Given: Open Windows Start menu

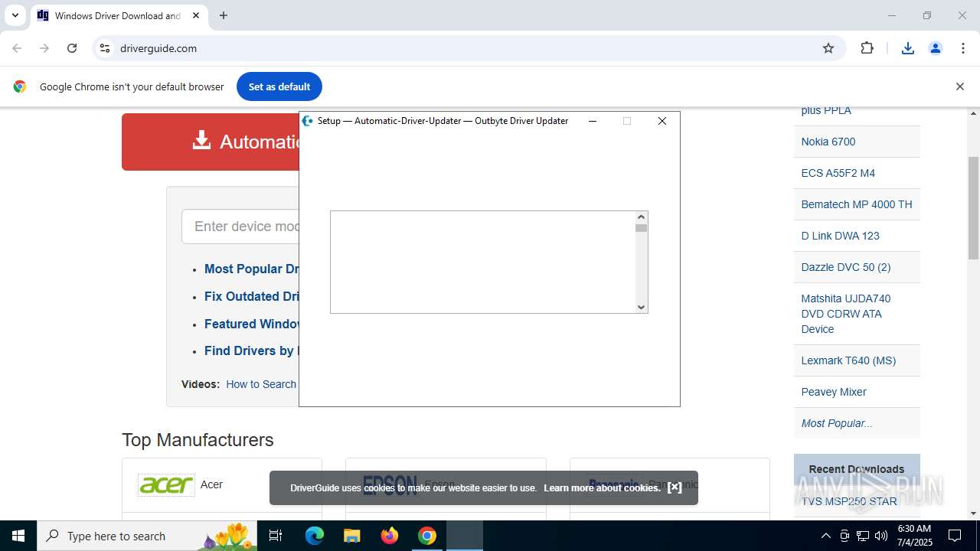Looking at the screenshot, I should (18, 536).
